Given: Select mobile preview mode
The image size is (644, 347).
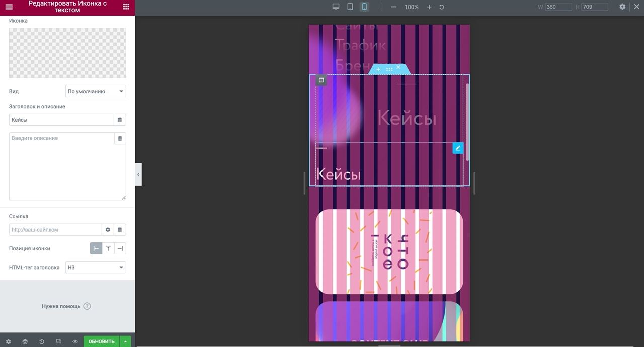Looking at the screenshot, I should coord(364,7).
